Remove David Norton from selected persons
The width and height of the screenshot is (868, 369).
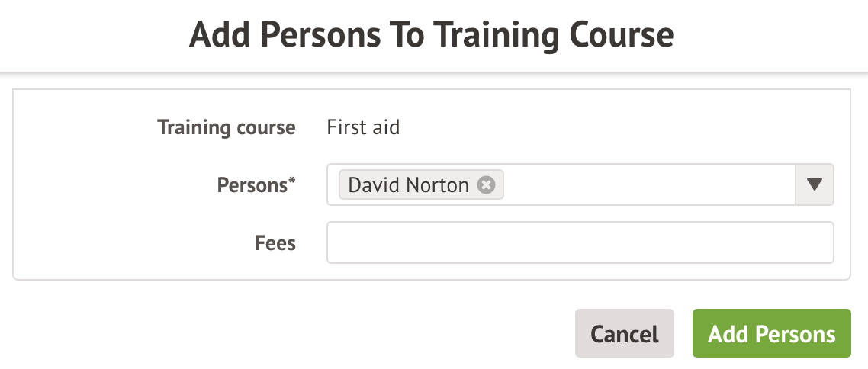pos(486,185)
